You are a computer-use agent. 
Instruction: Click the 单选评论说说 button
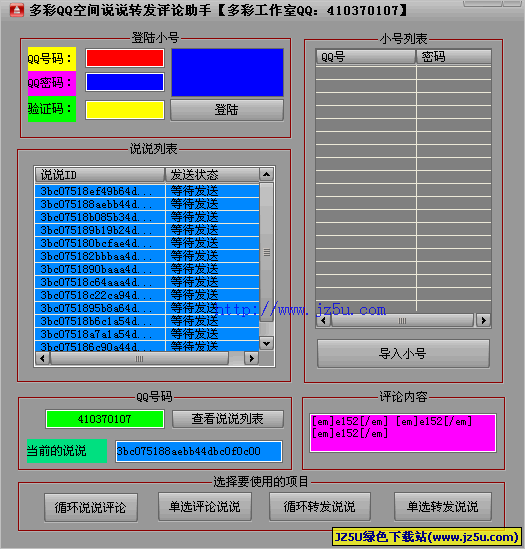coord(205,507)
